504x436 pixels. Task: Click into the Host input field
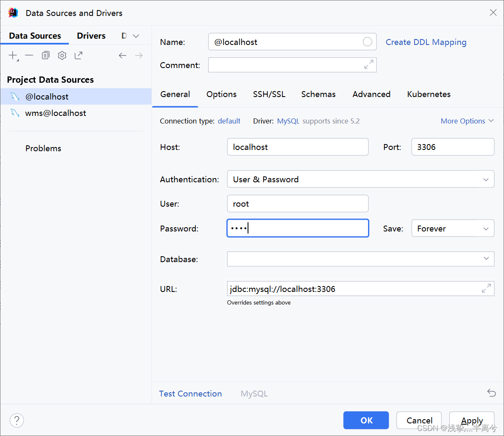click(298, 147)
